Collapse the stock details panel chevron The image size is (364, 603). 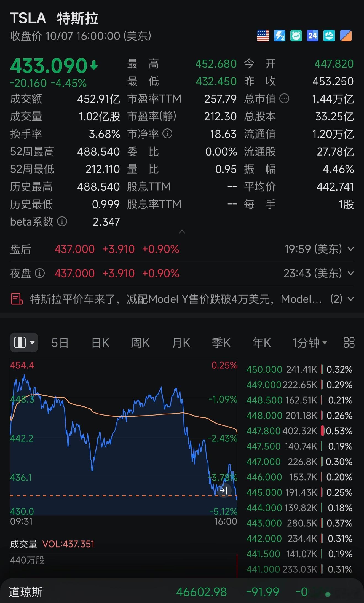pyautogui.click(x=182, y=232)
